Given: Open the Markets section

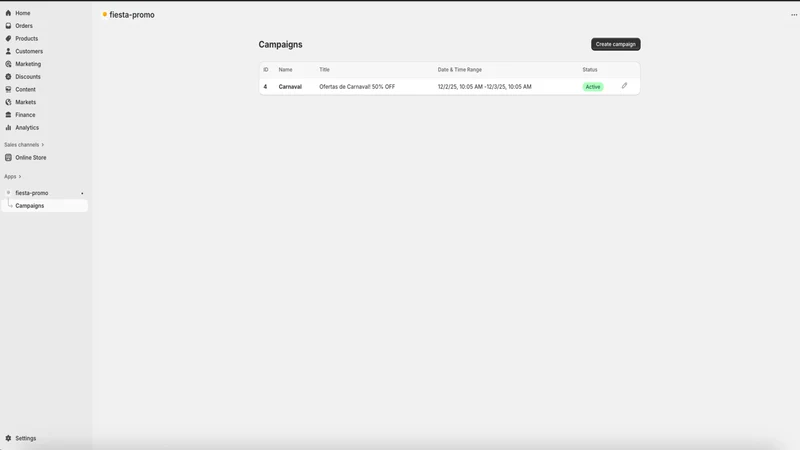Looking at the screenshot, I should (x=26, y=103).
